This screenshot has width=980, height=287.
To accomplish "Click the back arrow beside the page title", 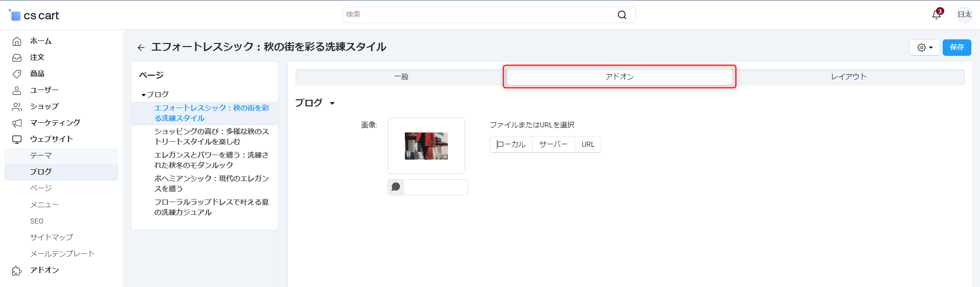I will pos(141,48).
